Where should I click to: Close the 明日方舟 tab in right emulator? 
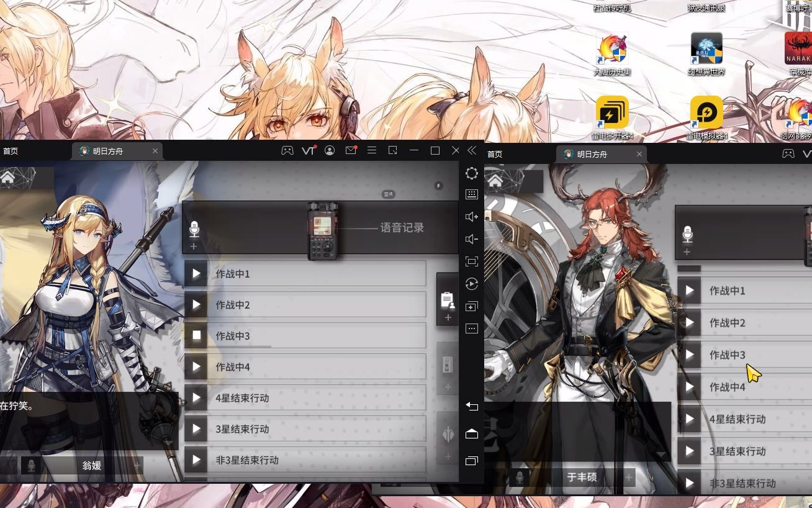click(x=639, y=154)
